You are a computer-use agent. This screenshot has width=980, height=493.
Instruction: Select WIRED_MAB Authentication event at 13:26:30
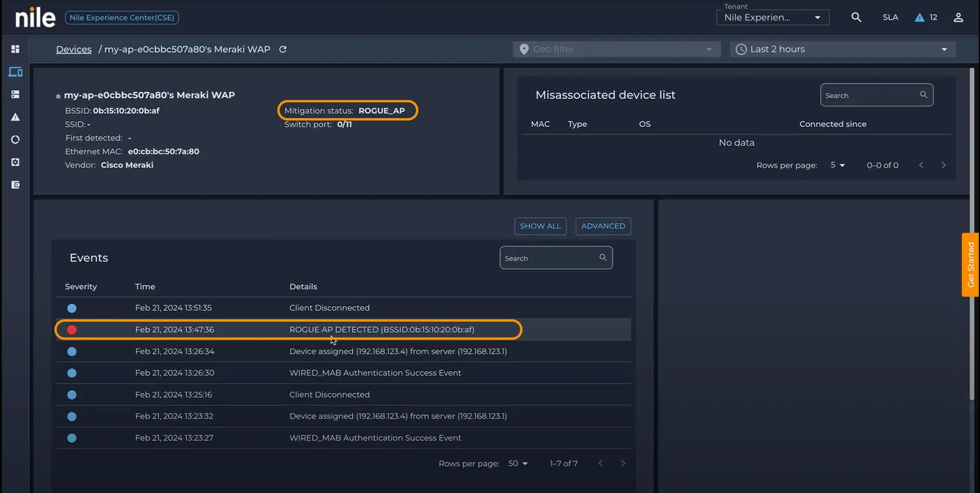coord(343,373)
